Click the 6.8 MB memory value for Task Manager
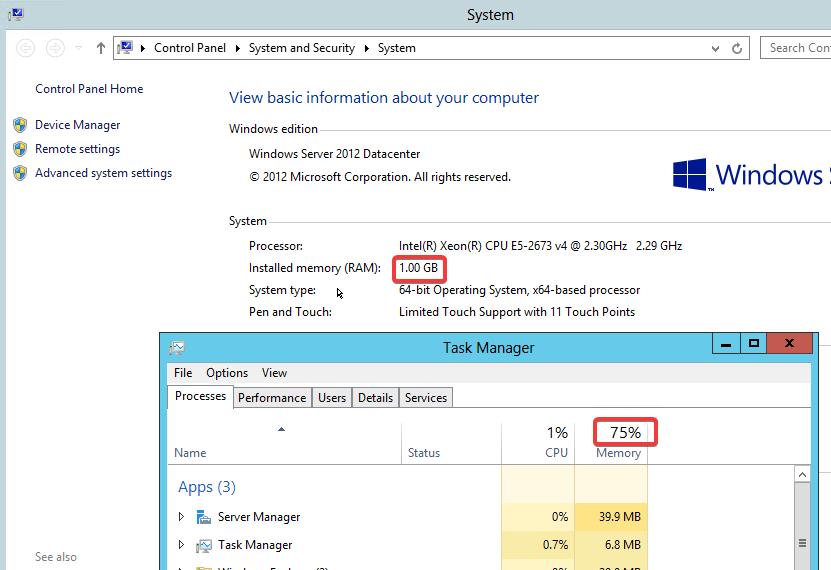Image resolution: width=831 pixels, height=570 pixels. [623, 545]
